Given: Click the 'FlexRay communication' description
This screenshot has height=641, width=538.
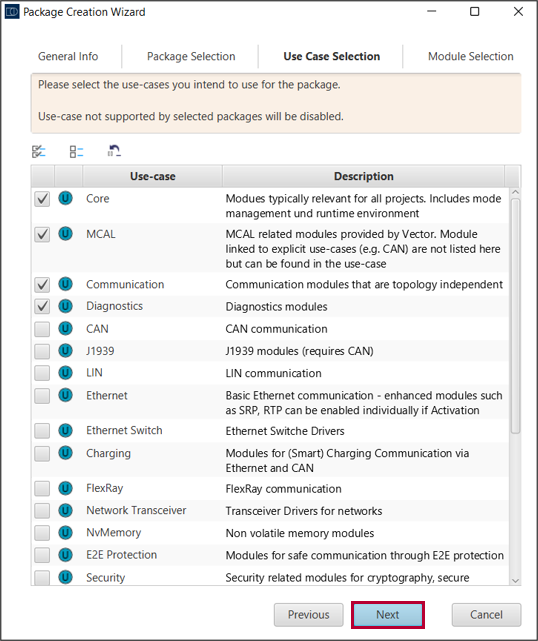Looking at the screenshot, I should [x=283, y=489].
